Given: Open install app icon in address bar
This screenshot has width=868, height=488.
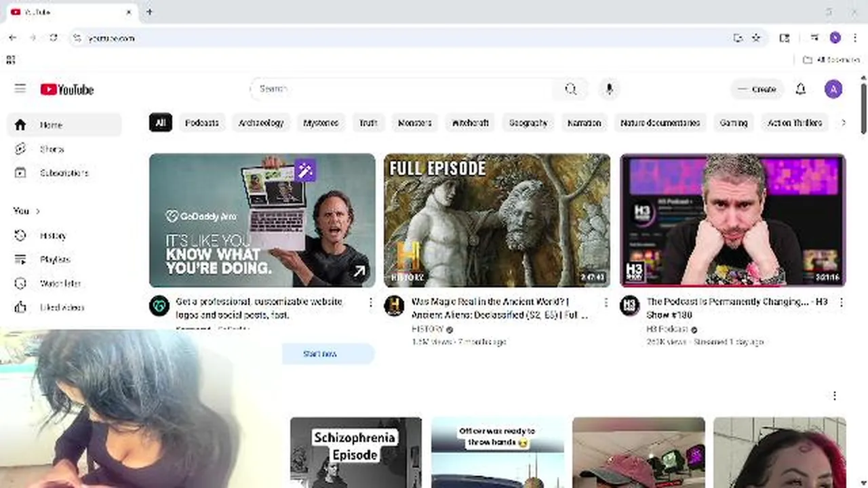Looking at the screenshot, I should (738, 38).
